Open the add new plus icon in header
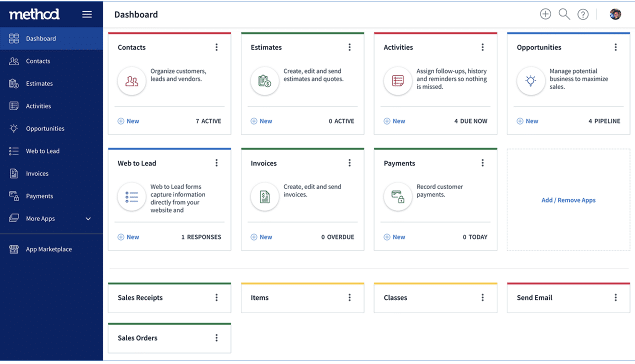This screenshot has width=635, height=364. tap(546, 14)
